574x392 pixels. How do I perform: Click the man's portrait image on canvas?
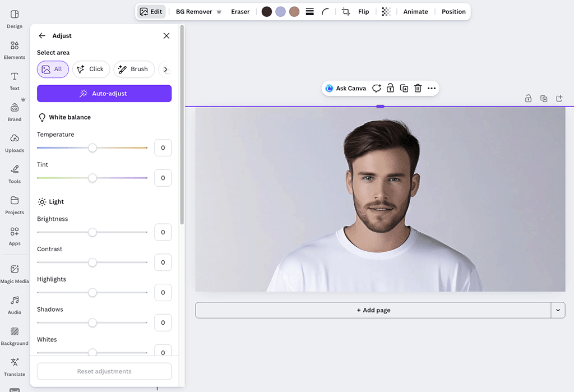(x=380, y=200)
